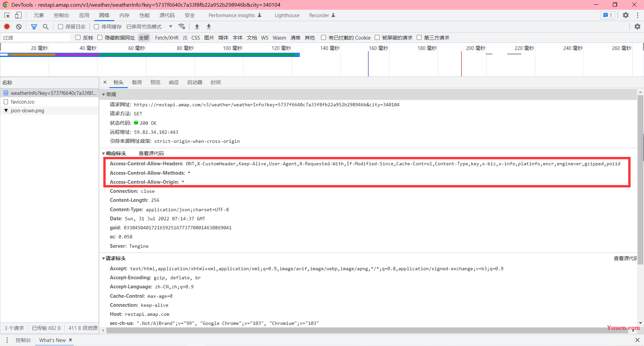Image resolution: width=644 pixels, height=346 pixels.
Task: Open DevTools three-dot customize menu
Action: pos(638,15)
